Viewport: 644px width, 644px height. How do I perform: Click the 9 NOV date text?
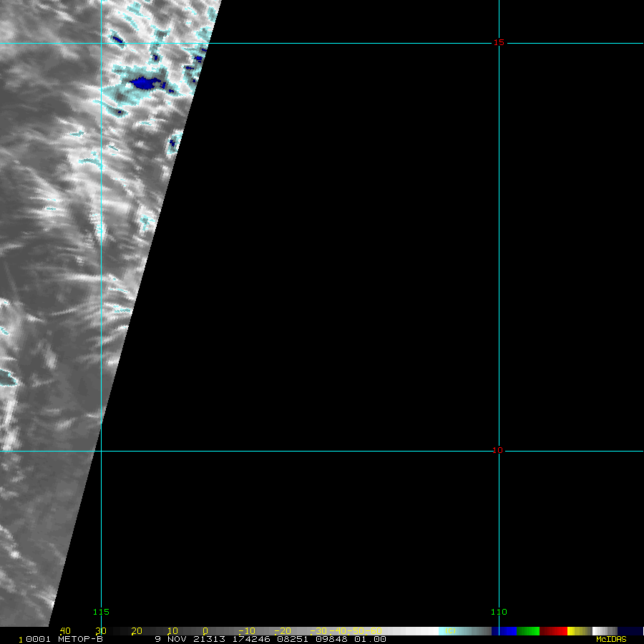click(169, 639)
